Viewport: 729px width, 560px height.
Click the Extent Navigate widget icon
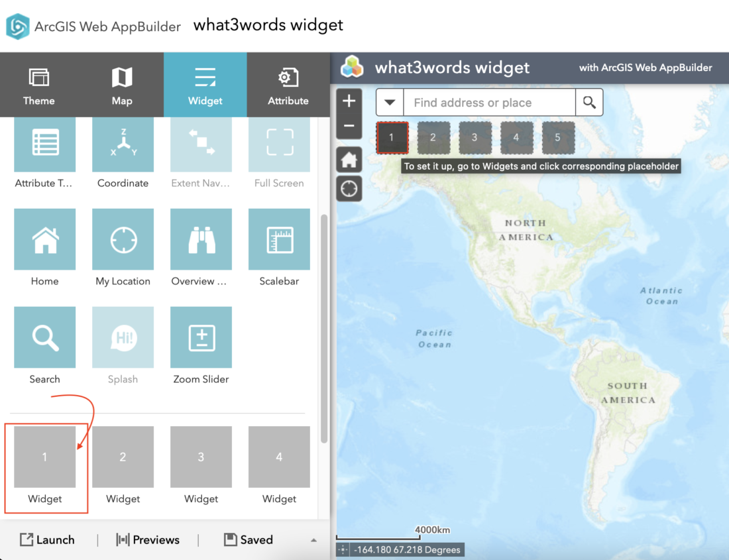[201, 144]
